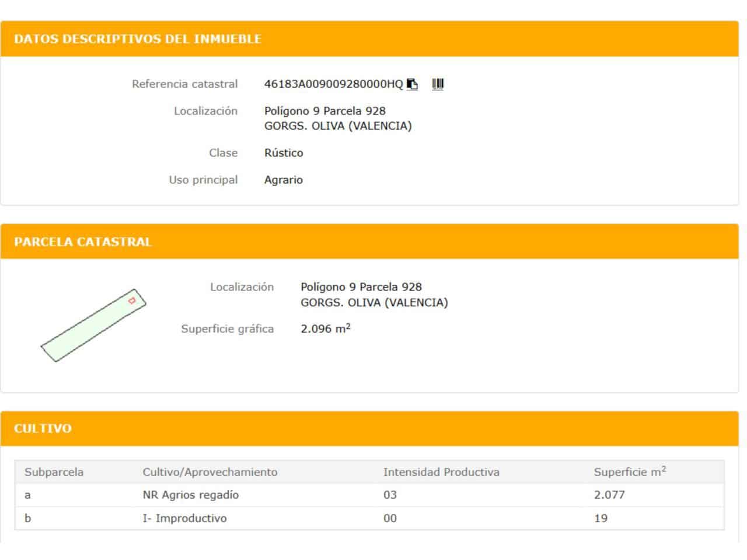Select cadastral reference 46183A009009280000HQ text
747x560 pixels.
click(x=333, y=84)
